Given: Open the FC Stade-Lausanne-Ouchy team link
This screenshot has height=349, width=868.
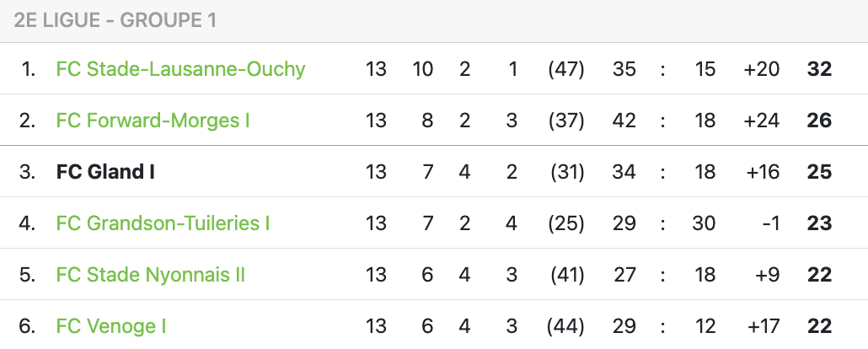Looking at the screenshot, I should point(180,69).
